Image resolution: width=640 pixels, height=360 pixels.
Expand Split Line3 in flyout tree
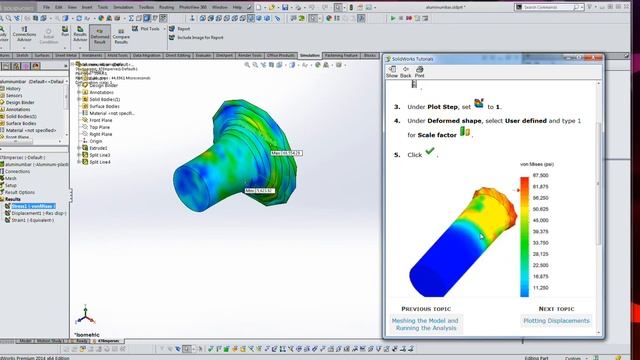pos(79,155)
